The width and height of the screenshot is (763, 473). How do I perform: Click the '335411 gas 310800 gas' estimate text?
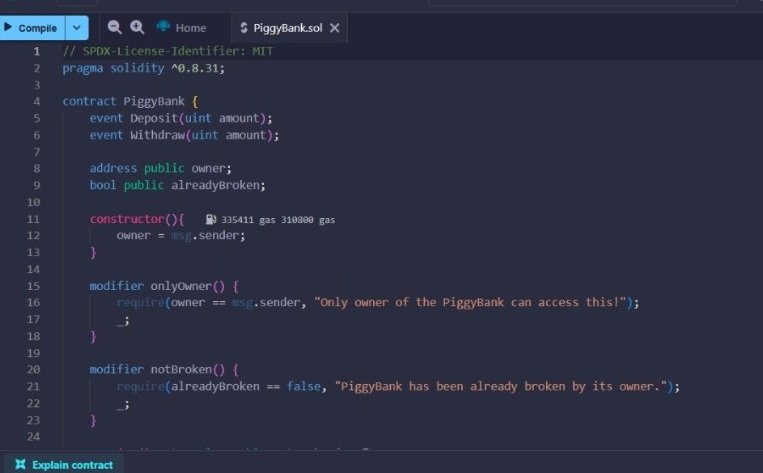278,220
